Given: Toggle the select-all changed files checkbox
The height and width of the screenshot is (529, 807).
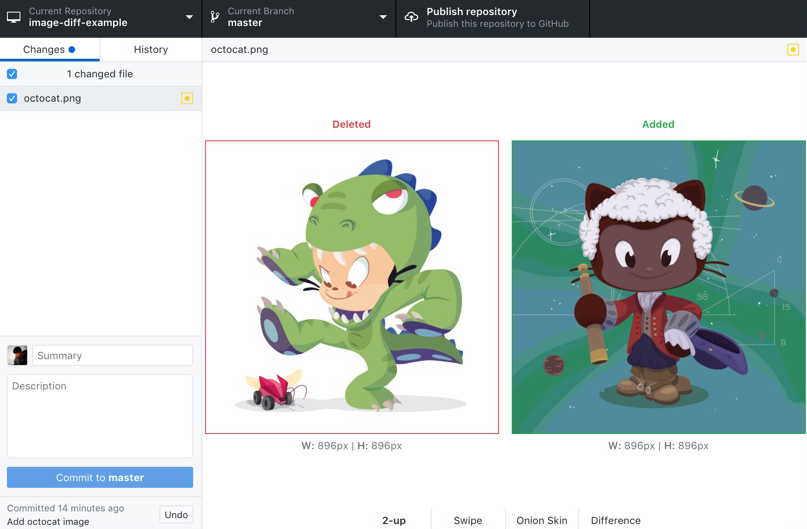Looking at the screenshot, I should pyautogui.click(x=12, y=74).
